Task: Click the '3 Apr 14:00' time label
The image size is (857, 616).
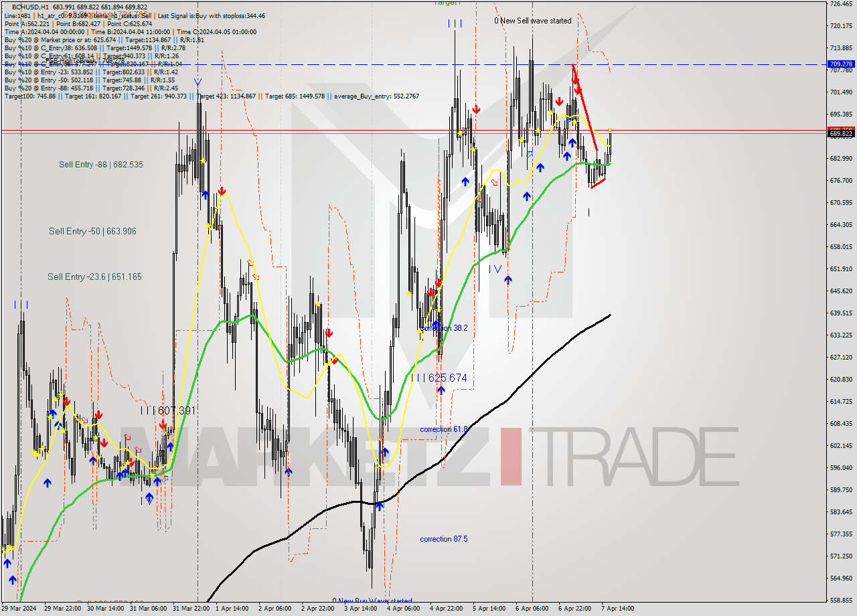Action: (x=360, y=609)
